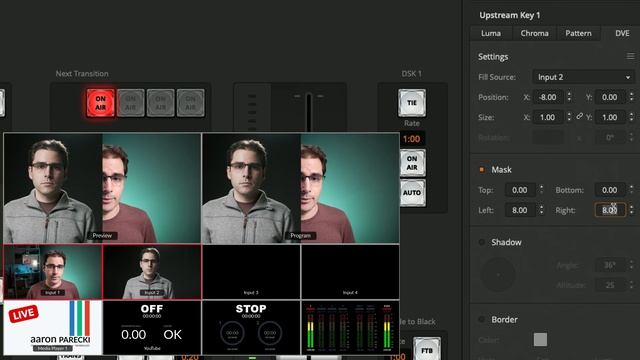Select the Input 1 multiview thumbnail
Screen dimensions: 640x360
(53, 272)
